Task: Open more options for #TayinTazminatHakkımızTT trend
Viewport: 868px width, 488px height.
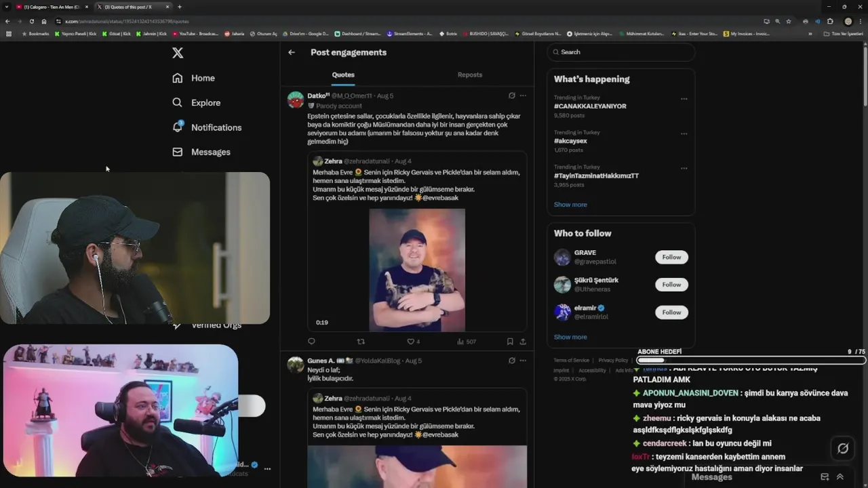Action: pyautogui.click(x=684, y=168)
